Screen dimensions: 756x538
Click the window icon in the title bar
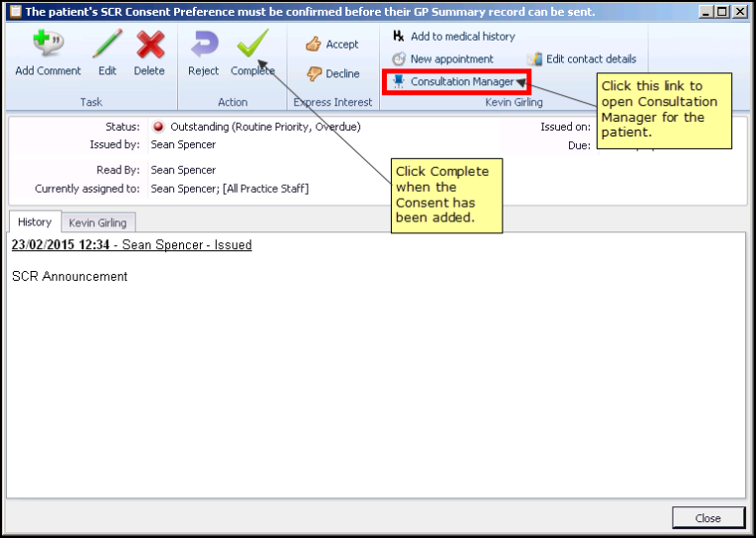[x=15, y=12]
